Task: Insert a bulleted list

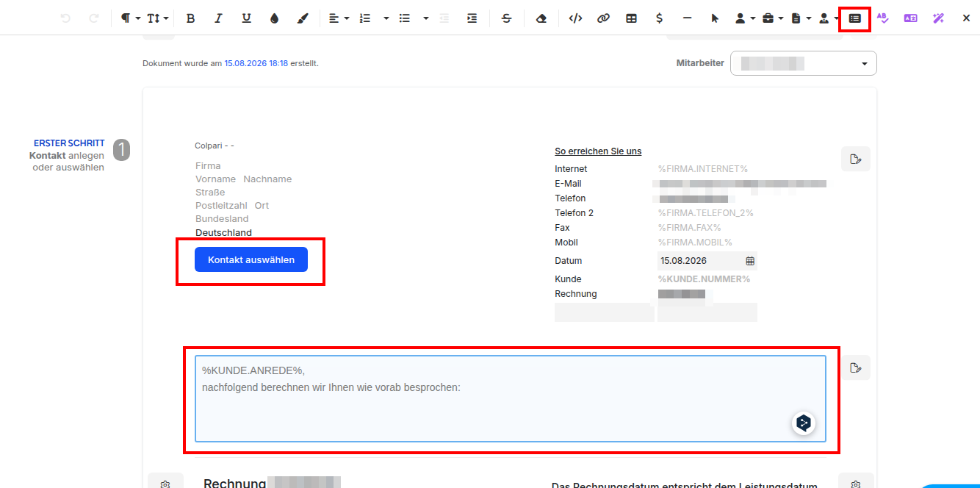Action: click(404, 18)
